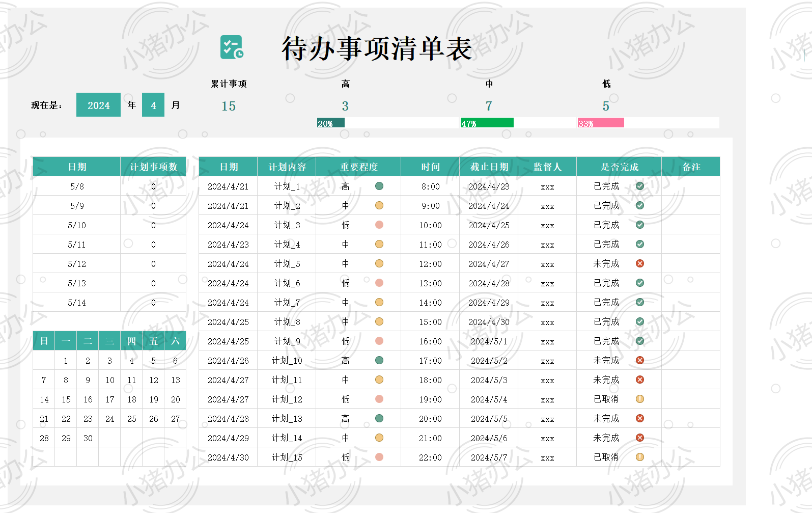Viewport: 812px width, 513px height.
Task: Click the 待办事项清单表 title
Action: (377, 48)
